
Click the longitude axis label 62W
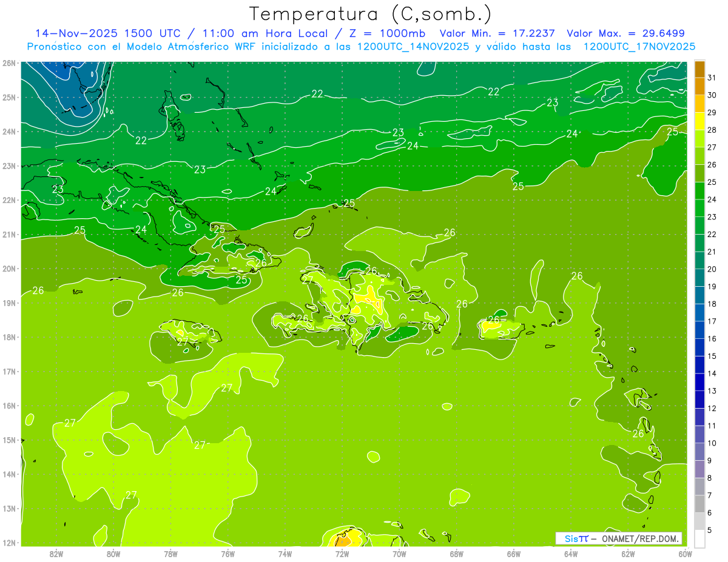628,554
